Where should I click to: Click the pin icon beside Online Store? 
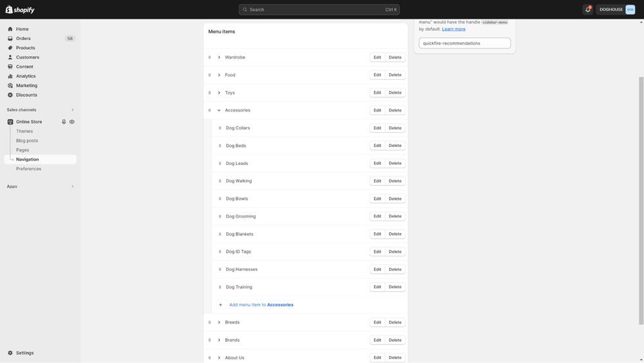coord(64,122)
